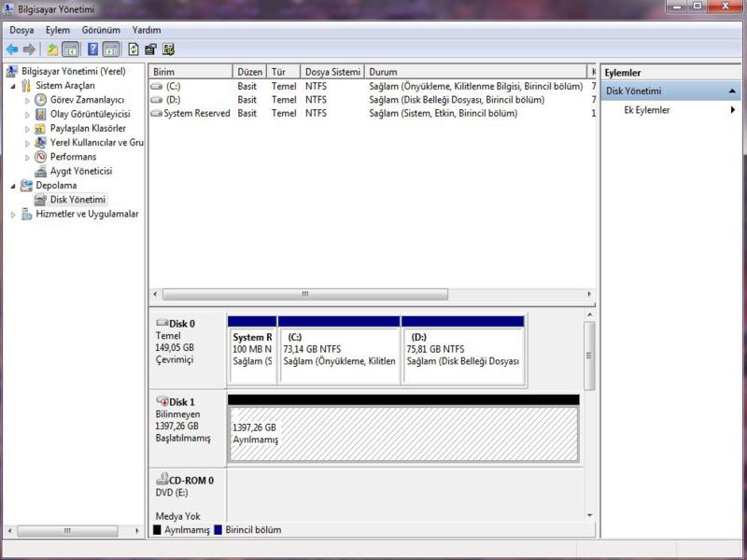747x560 pixels.
Task: Select the unallocated 1397,26 GB region
Action: 402,434
